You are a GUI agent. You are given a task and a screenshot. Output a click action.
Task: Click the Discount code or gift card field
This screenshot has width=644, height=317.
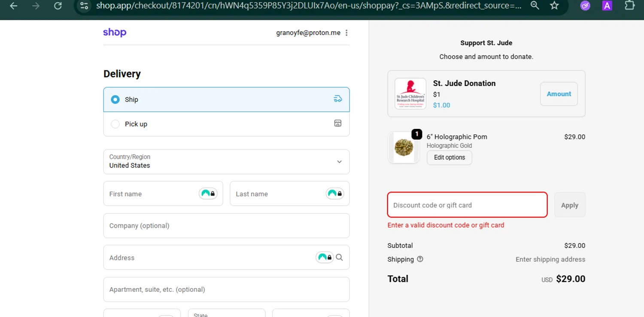468,205
